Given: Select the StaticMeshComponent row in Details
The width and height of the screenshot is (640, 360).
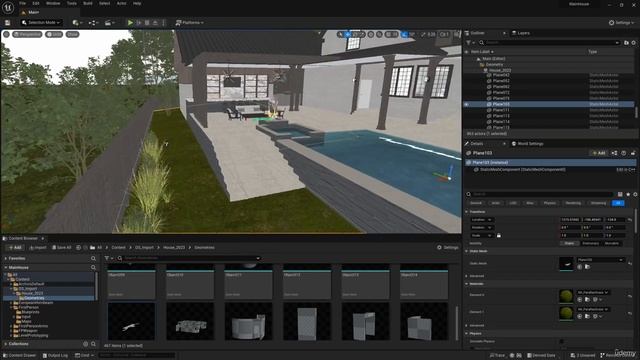Looking at the screenshot, I should (549, 169).
